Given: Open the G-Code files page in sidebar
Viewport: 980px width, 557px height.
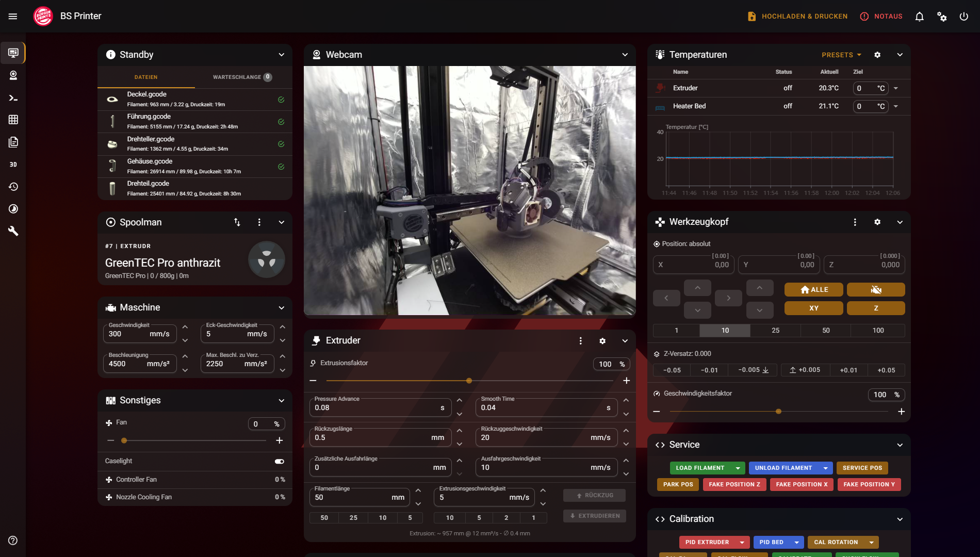Looking at the screenshot, I should [x=13, y=142].
